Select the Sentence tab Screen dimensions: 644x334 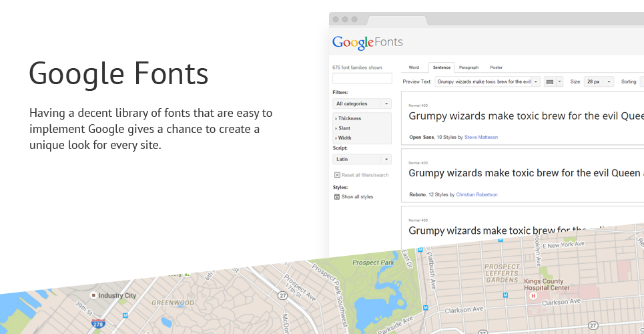[x=442, y=67]
